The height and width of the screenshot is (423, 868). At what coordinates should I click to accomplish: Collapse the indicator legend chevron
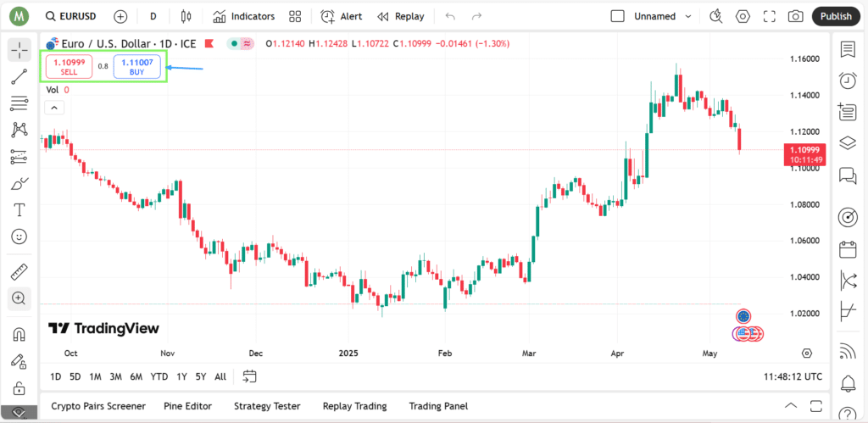54,108
